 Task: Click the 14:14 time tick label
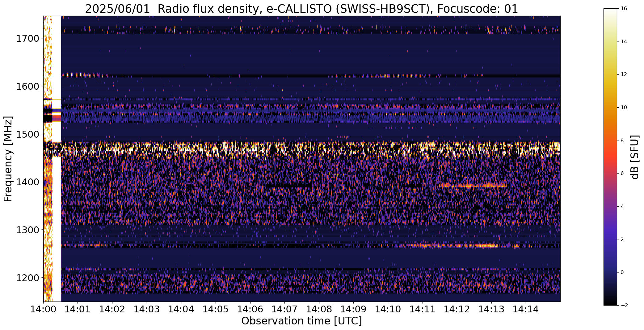coord(526,309)
